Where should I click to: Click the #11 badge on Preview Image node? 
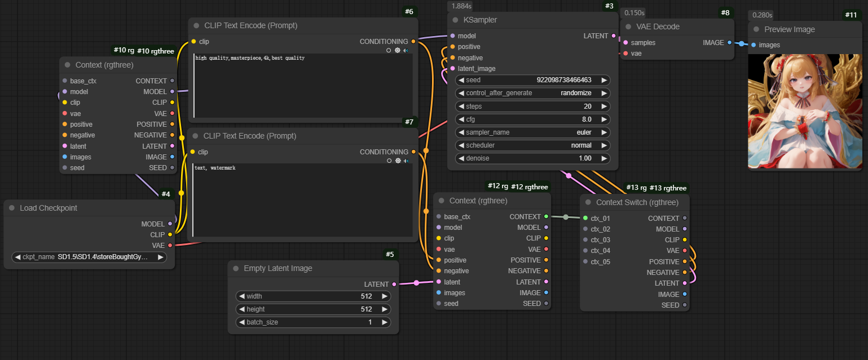click(851, 15)
